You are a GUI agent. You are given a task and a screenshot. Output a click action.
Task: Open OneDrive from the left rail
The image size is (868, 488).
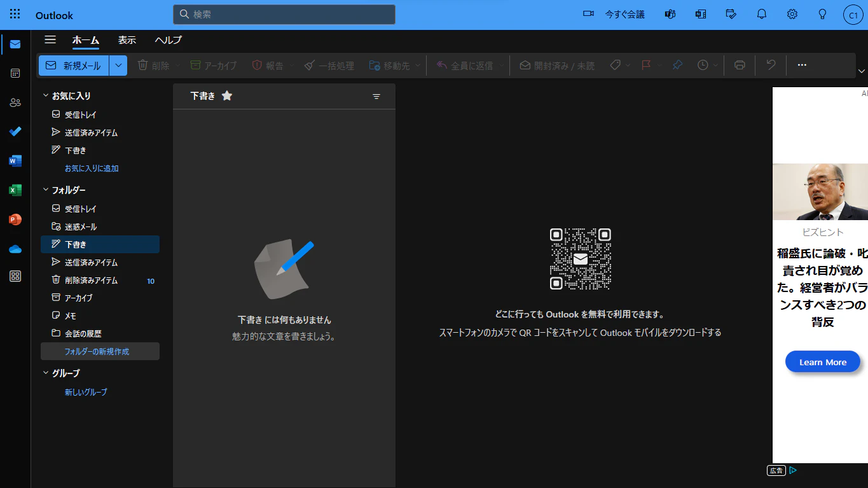click(x=15, y=249)
